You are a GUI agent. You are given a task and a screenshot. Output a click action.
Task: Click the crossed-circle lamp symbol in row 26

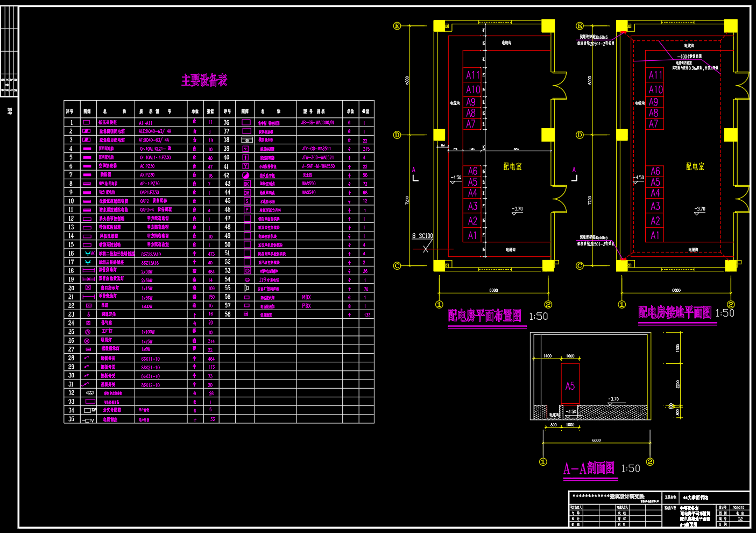pos(87,341)
